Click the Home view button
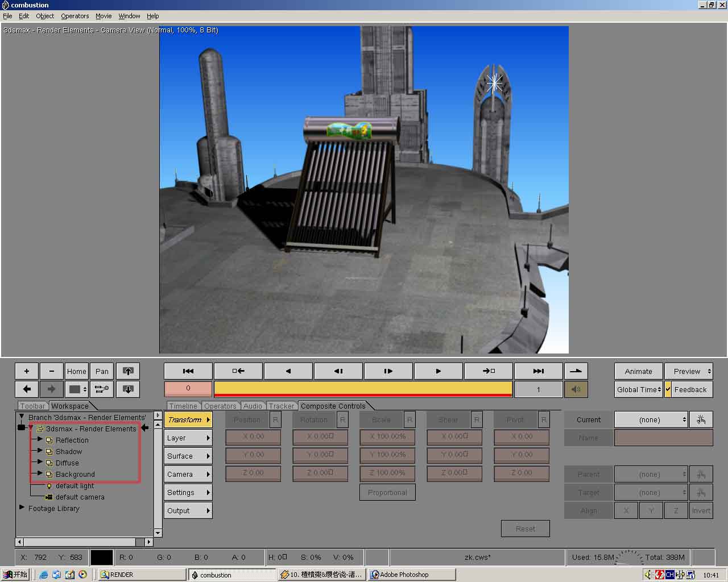Viewport: 728px width, 582px height. click(76, 371)
